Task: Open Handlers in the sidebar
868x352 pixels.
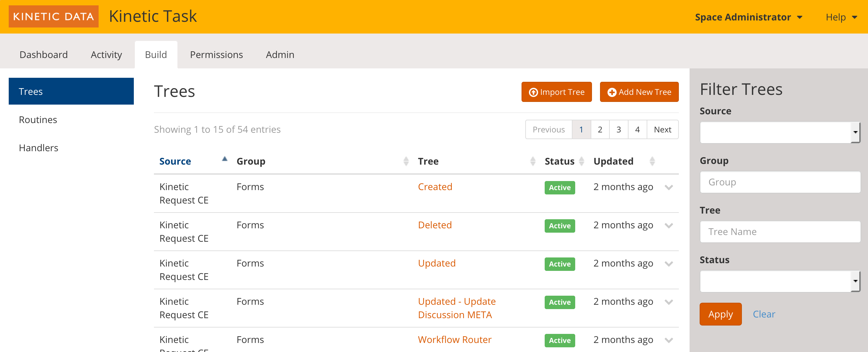Action: point(71,148)
